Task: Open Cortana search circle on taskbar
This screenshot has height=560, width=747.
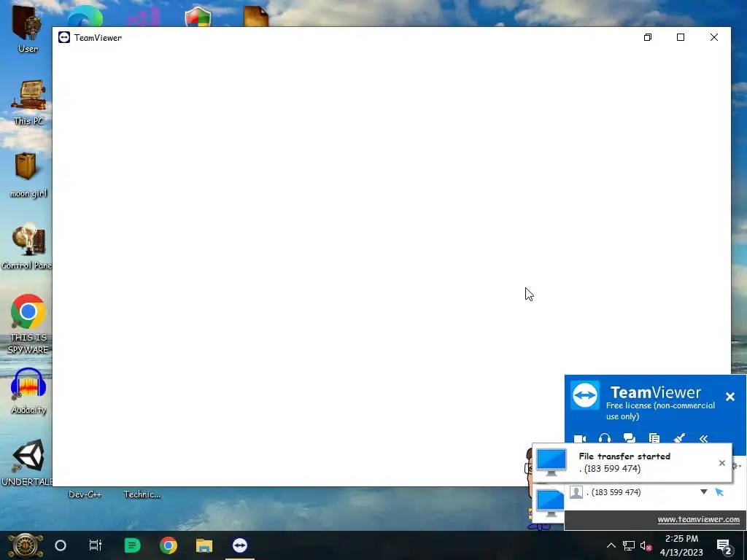Action: (61, 545)
